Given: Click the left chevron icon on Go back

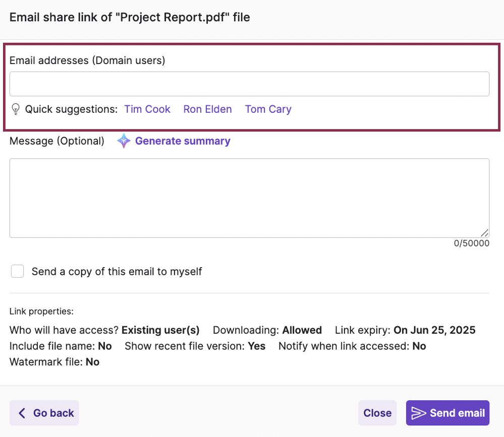Looking at the screenshot, I should point(21,412).
